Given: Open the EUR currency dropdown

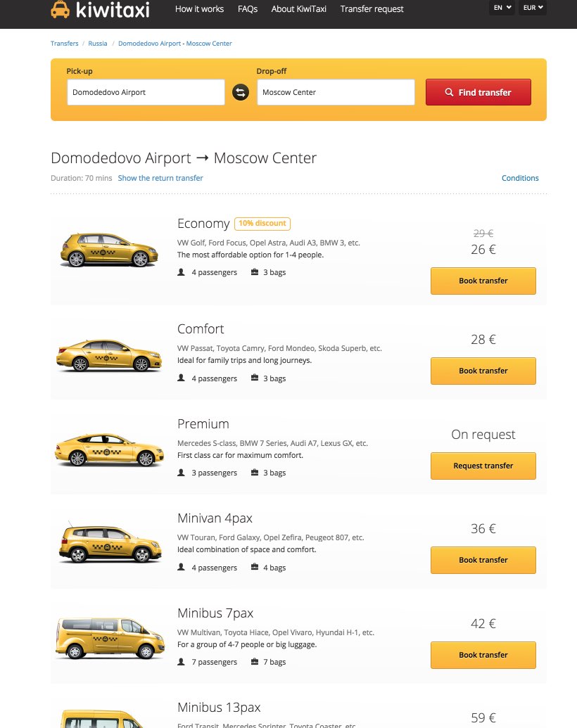Looking at the screenshot, I should [x=533, y=8].
